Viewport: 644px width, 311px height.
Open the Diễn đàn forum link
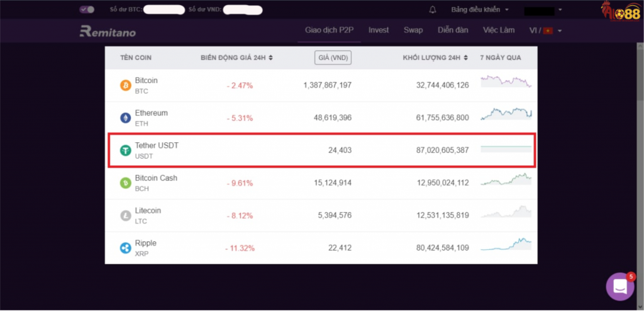click(453, 30)
